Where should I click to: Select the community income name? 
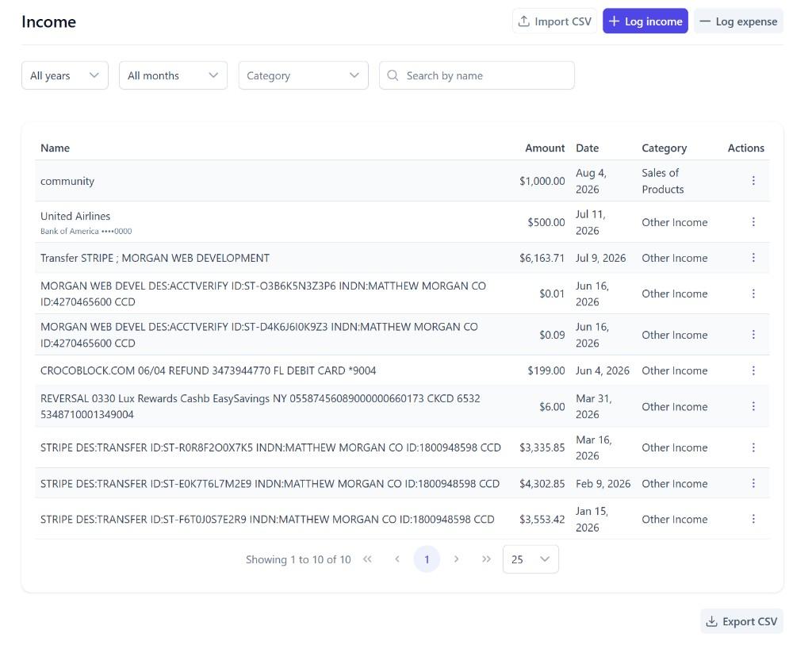click(x=67, y=182)
